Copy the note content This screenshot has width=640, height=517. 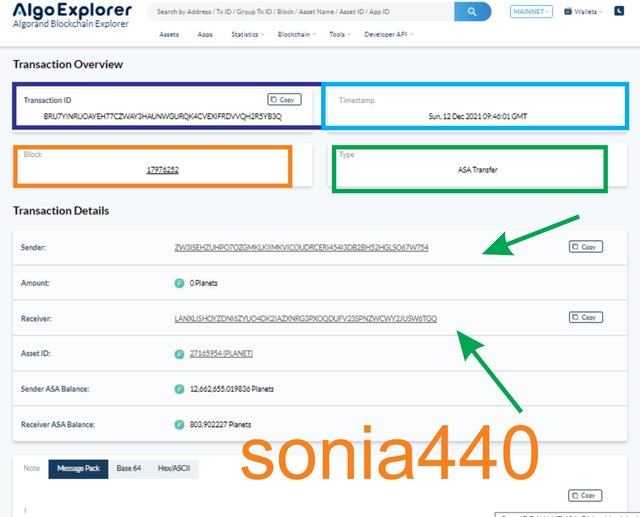585,495
